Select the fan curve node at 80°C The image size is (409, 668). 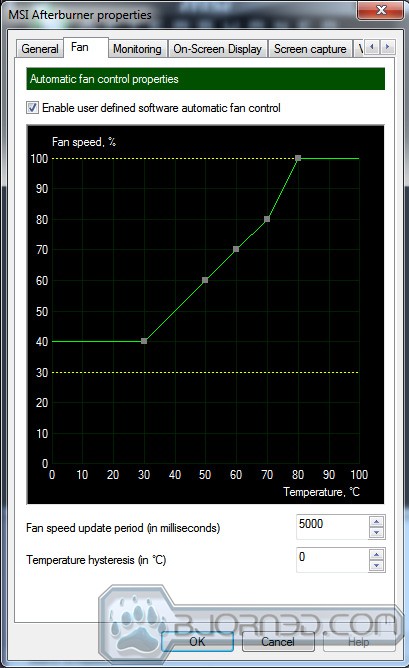pyautogui.click(x=298, y=158)
